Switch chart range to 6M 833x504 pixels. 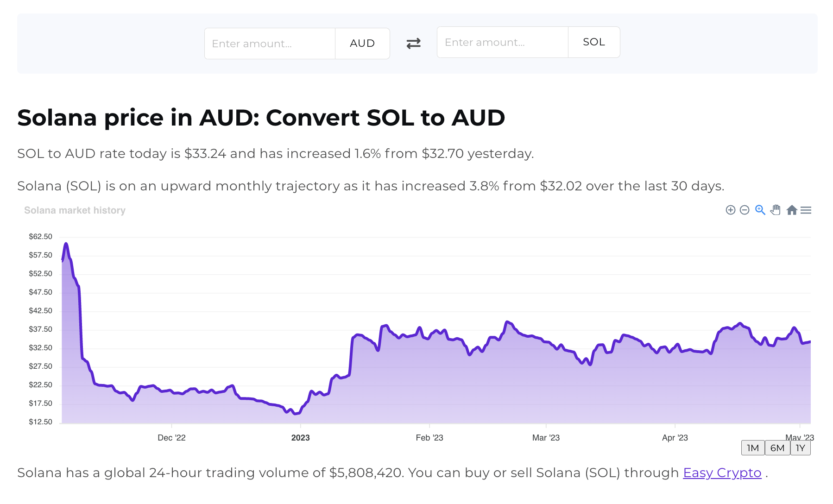pyautogui.click(x=777, y=447)
